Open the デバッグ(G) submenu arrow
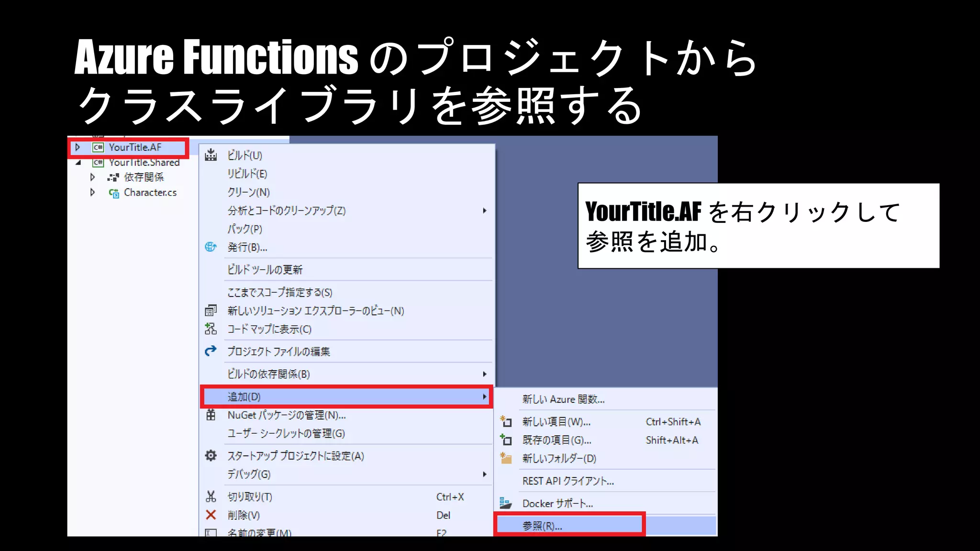The height and width of the screenshot is (551, 980). point(485,474)
